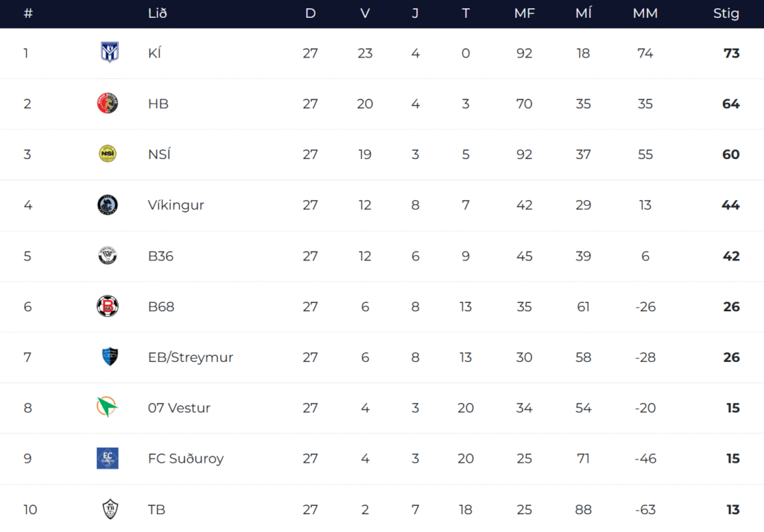Sort table by the Stig column header
764x532 pixels.
point(726,13)
